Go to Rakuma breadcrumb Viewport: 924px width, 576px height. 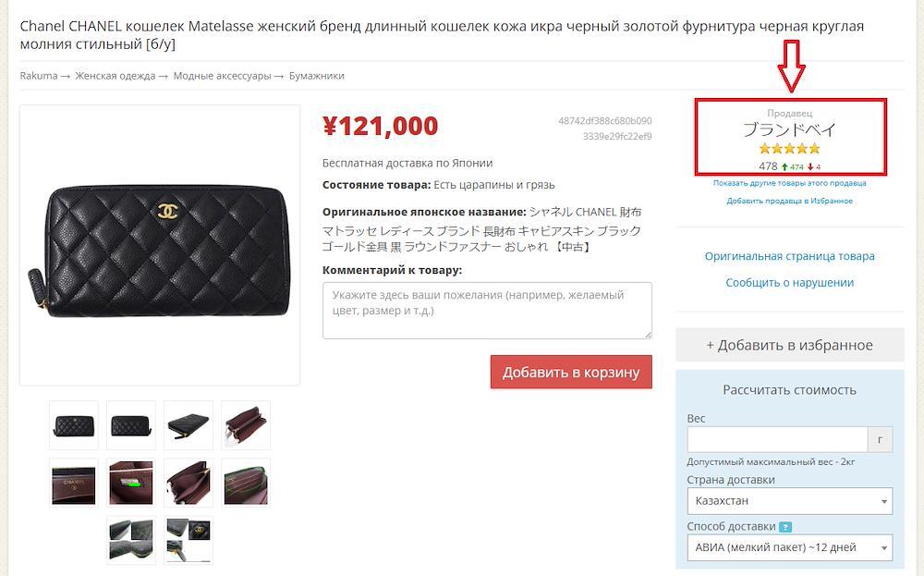[39, 76]
